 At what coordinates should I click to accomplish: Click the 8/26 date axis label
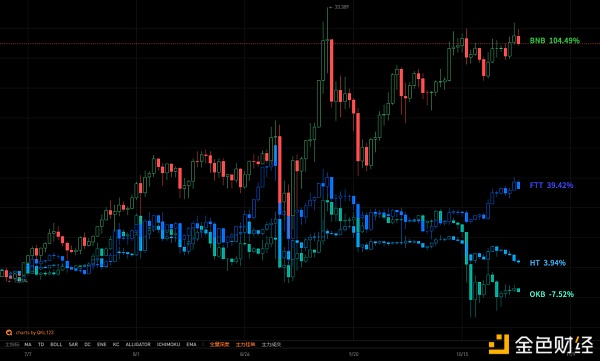coord(245,354)
